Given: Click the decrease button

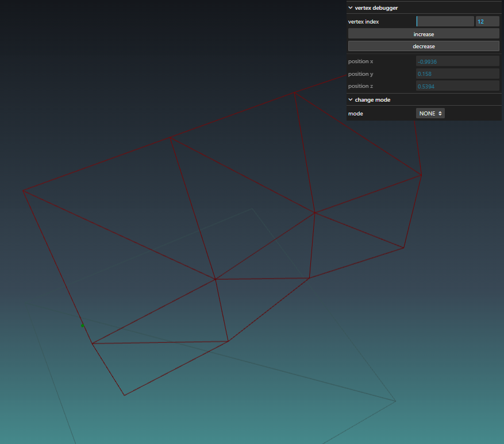Looking at the screenshot, I should point(424,47).
